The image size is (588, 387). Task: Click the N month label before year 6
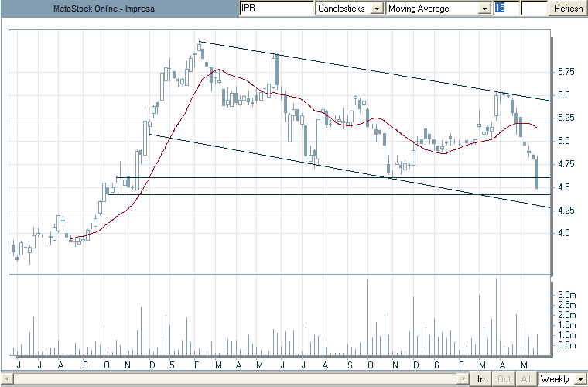click(x=395, y=365)
